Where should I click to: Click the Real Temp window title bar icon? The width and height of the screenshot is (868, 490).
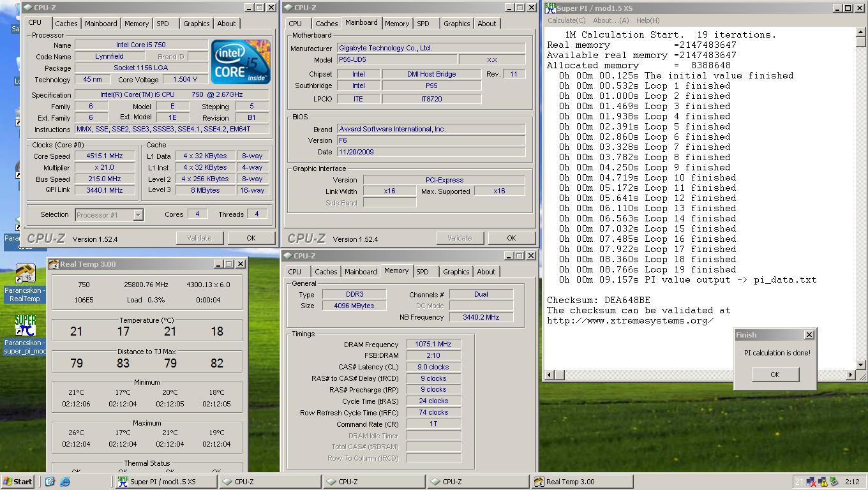tap(54, 264)
